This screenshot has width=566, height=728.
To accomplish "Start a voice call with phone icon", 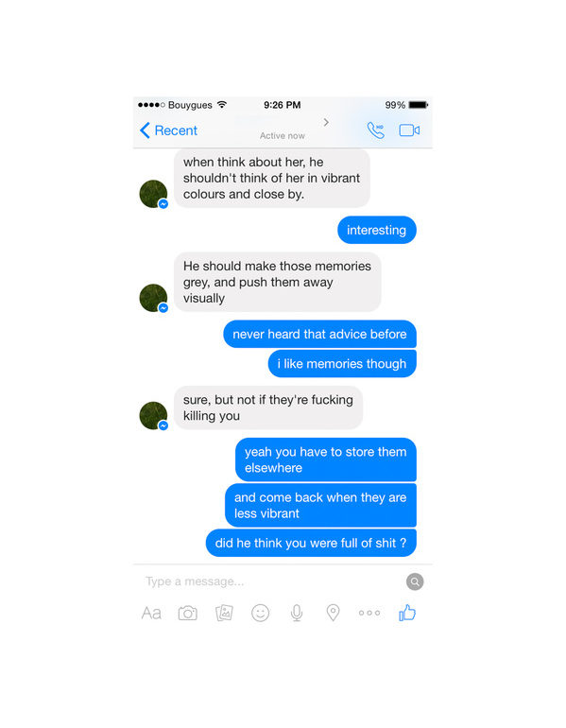I will (x=375, y=130).
